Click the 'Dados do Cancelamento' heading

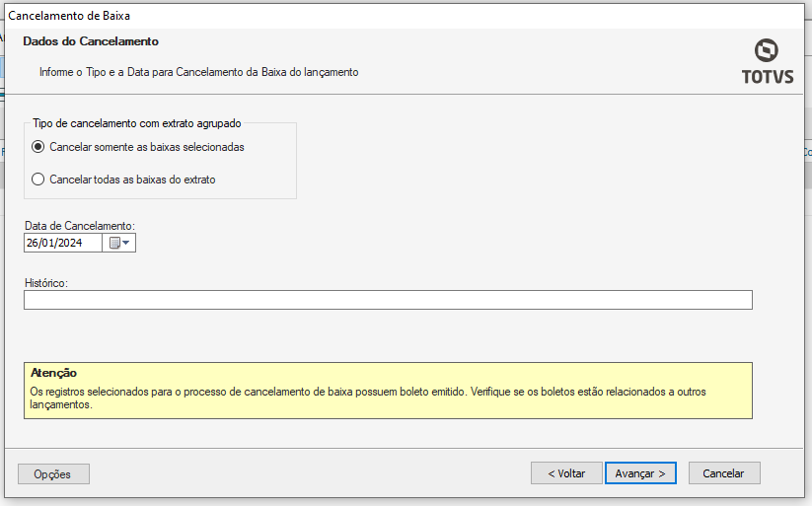coord(91,42)
